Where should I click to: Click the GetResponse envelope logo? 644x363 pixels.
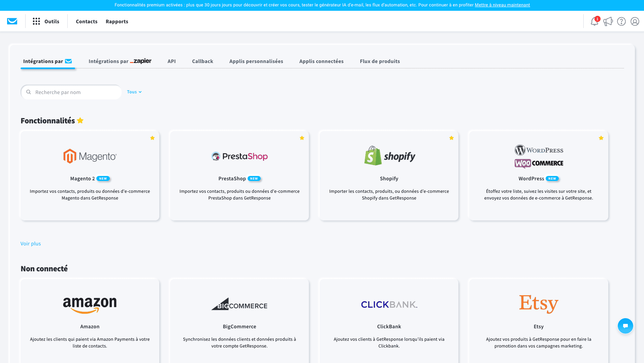12,21
